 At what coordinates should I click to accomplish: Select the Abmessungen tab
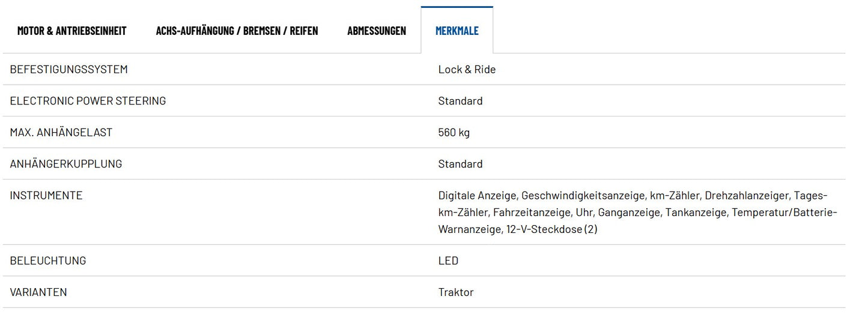click(x=377, y=31)
